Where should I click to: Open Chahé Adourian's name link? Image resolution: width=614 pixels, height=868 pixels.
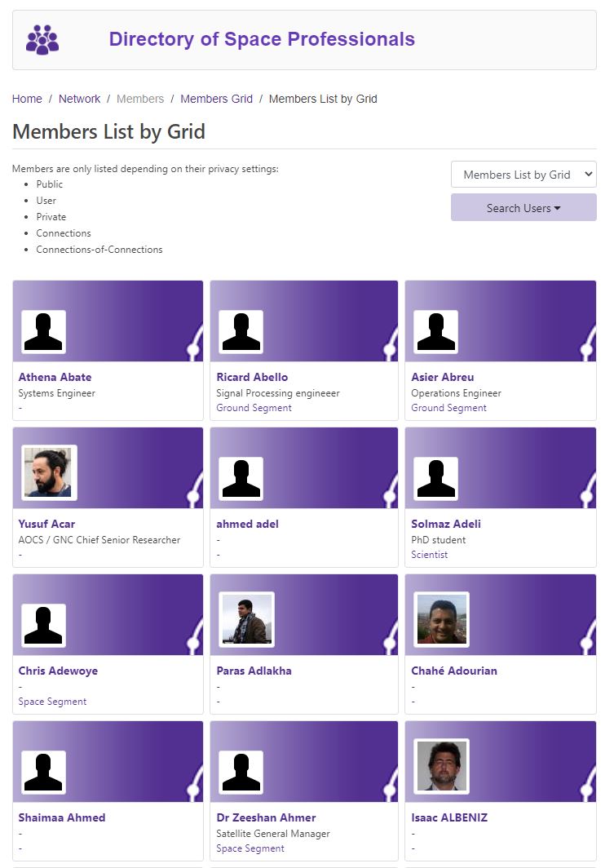(x=454, y=671)
